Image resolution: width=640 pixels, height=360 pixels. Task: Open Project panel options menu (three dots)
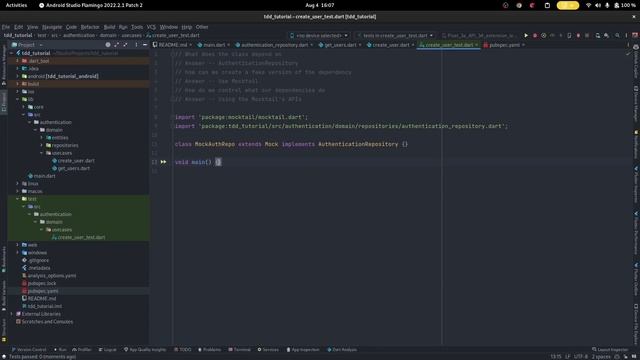click(136, 45)
